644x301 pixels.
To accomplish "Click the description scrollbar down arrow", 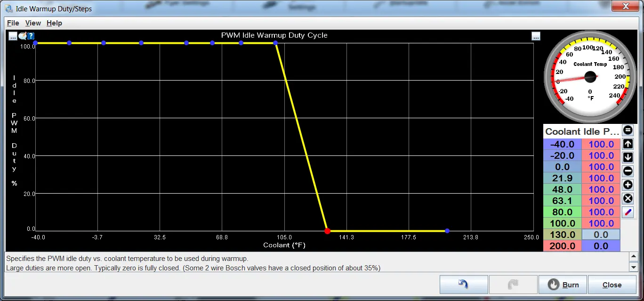I will 634,268.
